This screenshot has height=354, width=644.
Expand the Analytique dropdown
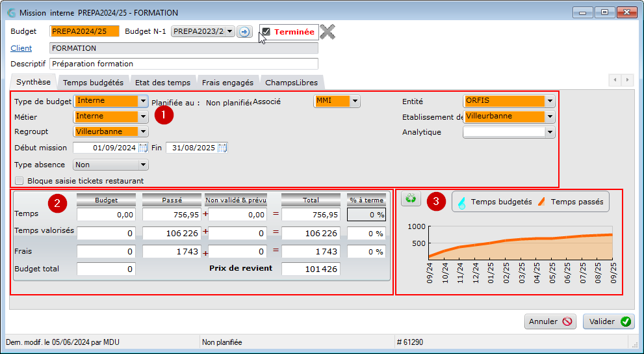550,132
